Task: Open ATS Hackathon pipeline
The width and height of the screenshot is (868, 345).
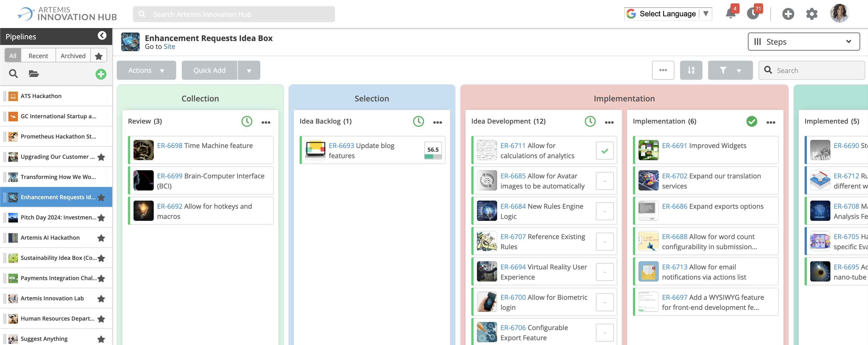Action: point(56,96)
